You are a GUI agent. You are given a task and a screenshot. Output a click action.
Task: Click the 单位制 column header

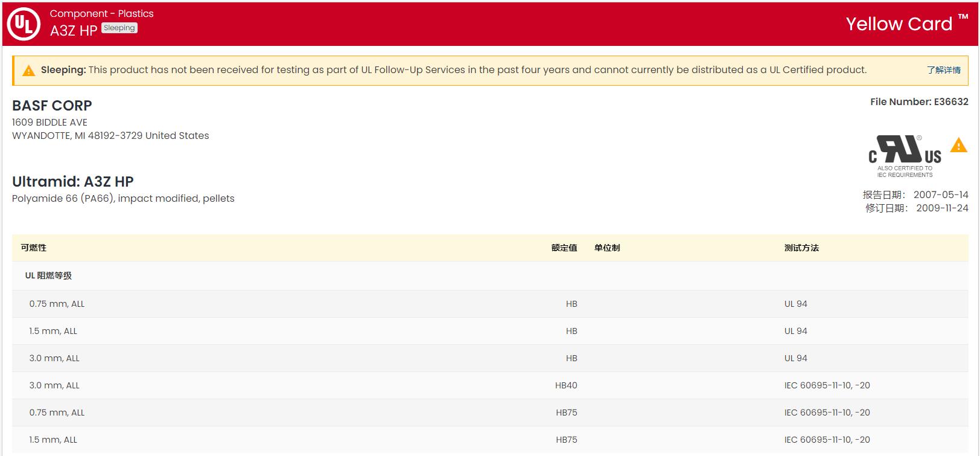click(x=607, y=248)
